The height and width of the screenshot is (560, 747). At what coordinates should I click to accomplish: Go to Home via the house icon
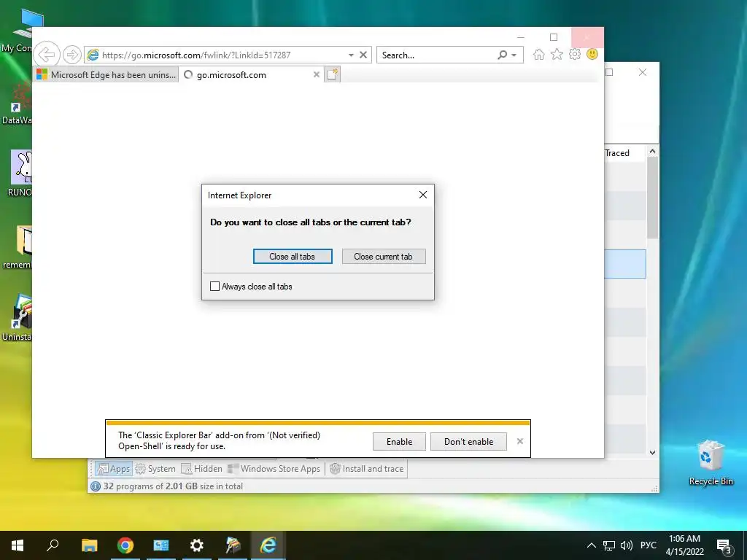(x=539, y=54)
